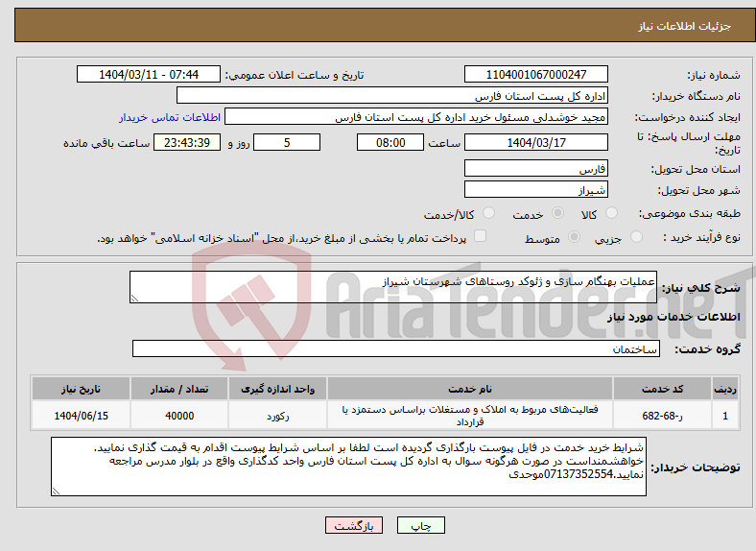756x551 pixels.
Task: Click the announcement date field 1404/03/11 - 07:44
Action: click(149, 74)
